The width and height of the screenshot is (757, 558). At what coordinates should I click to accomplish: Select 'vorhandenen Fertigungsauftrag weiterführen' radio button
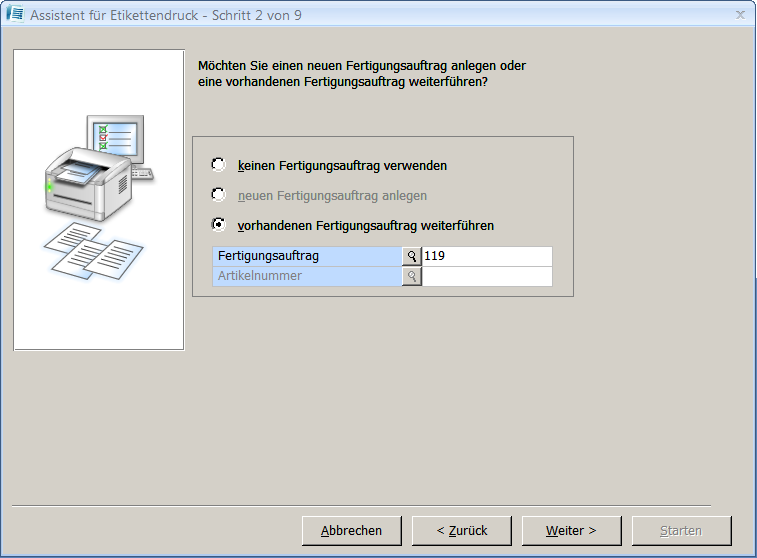pos(219,225)
